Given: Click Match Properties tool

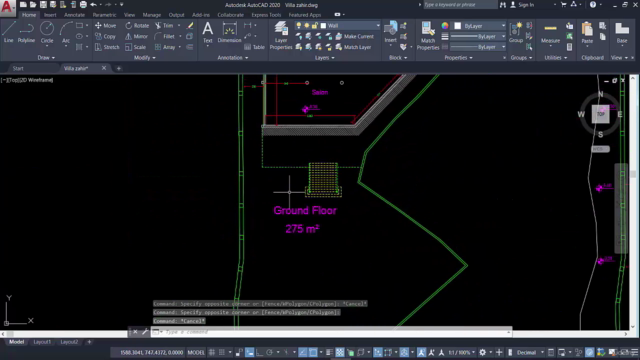Looking at the screenshot, I should pos(428,36).
